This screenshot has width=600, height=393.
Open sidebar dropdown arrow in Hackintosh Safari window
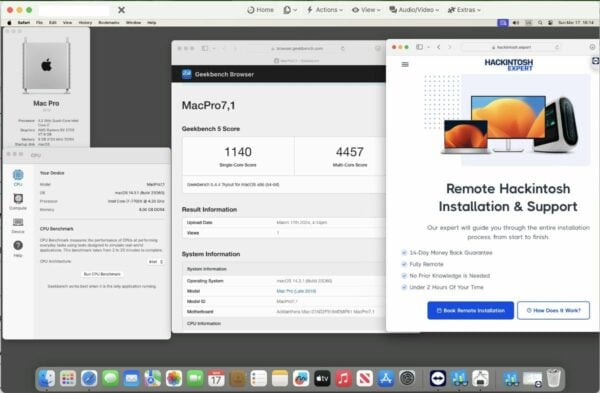[429, 47]
